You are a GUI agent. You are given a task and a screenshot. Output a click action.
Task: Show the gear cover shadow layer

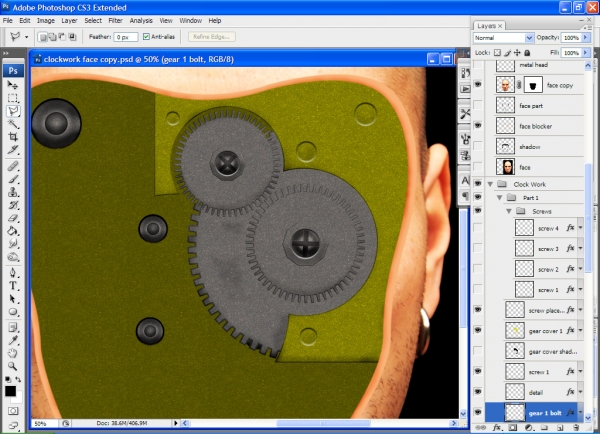pos(478,351)
